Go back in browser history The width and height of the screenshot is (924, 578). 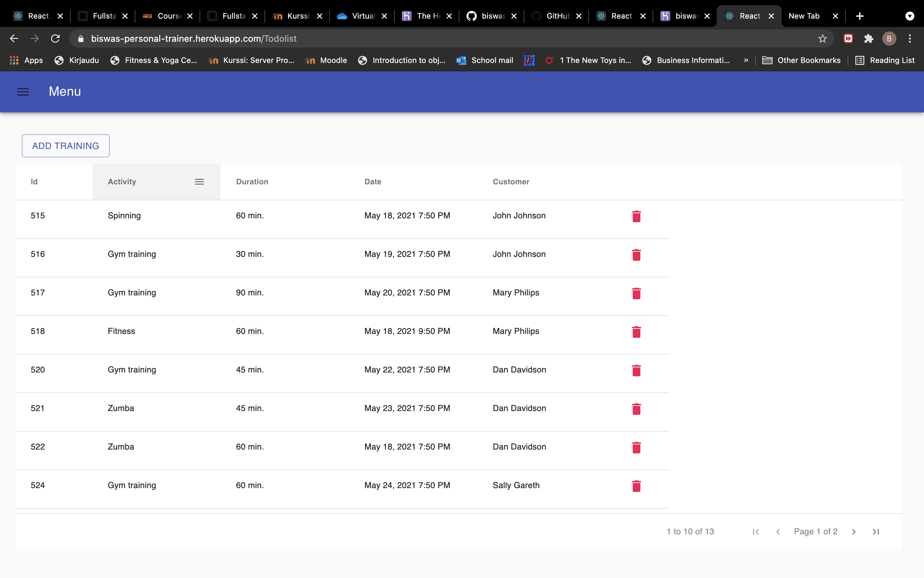point(14,39)
